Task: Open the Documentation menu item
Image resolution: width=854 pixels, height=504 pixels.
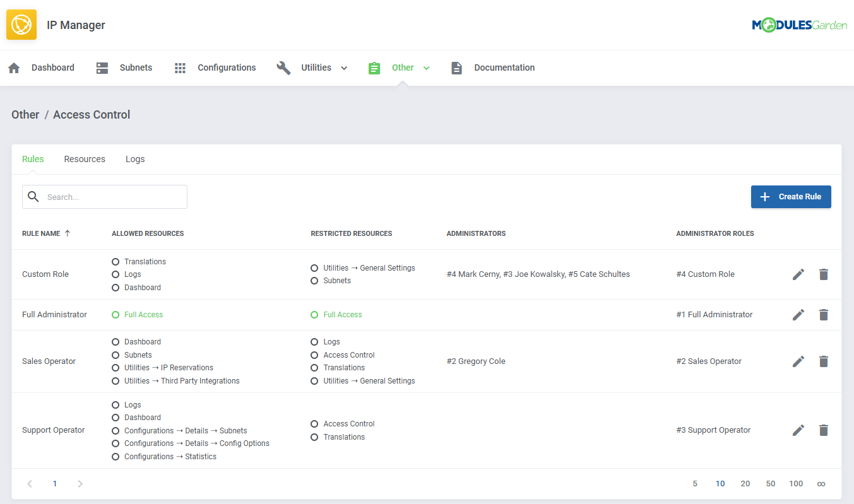Action: click(x=504, y=68)
